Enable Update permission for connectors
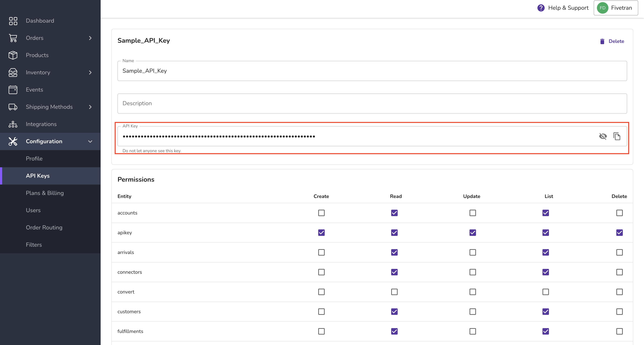644x345 pixels. click(x=473, y=272)
